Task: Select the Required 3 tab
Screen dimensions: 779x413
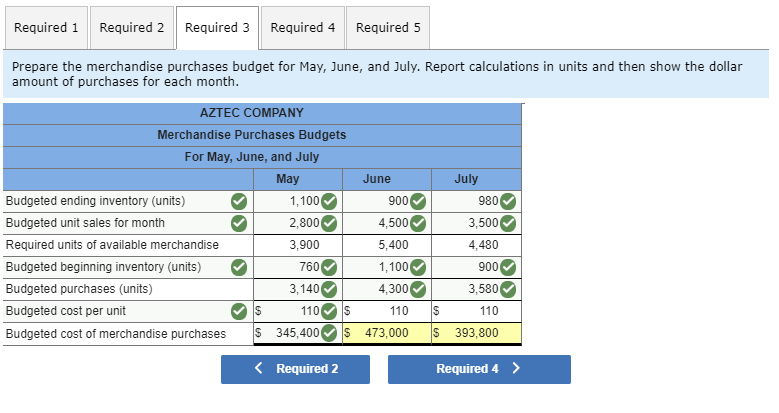Action: pyautogui.click(x=217, y=28)
